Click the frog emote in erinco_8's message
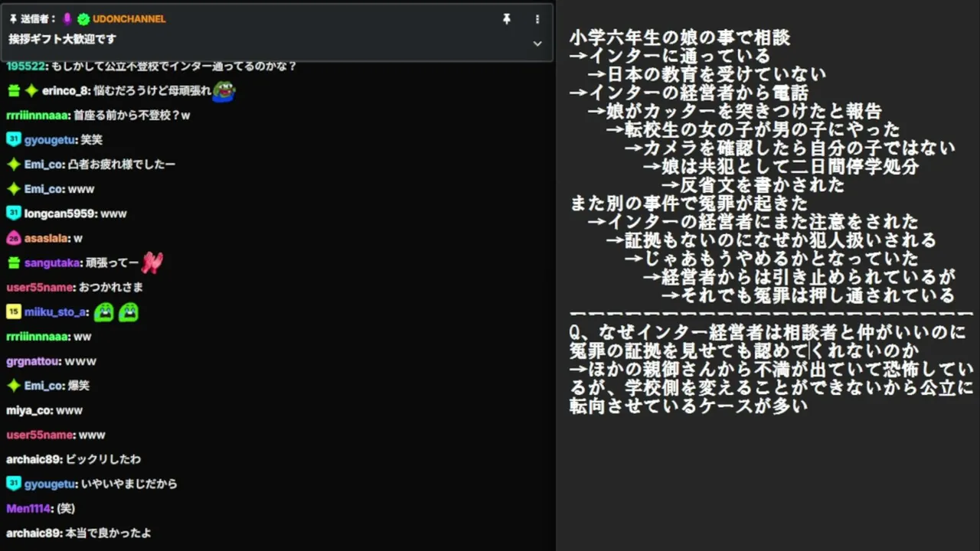 click(x=224, y=91)
